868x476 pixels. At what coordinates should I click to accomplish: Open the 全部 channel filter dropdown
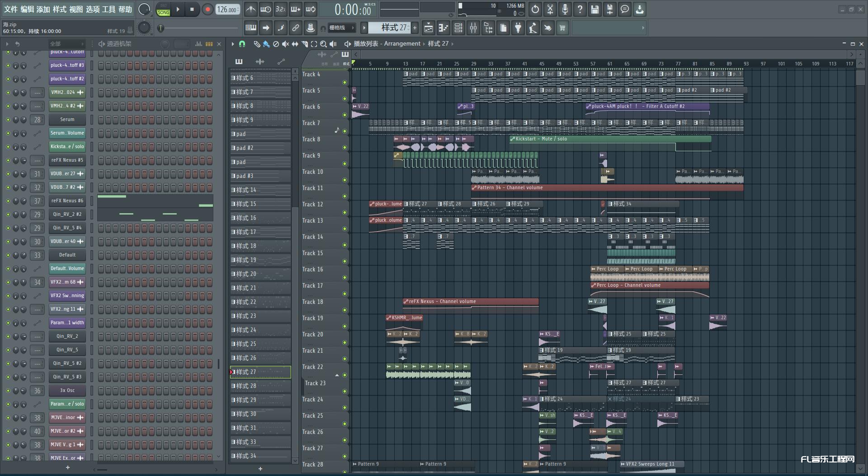pos(67,44)
